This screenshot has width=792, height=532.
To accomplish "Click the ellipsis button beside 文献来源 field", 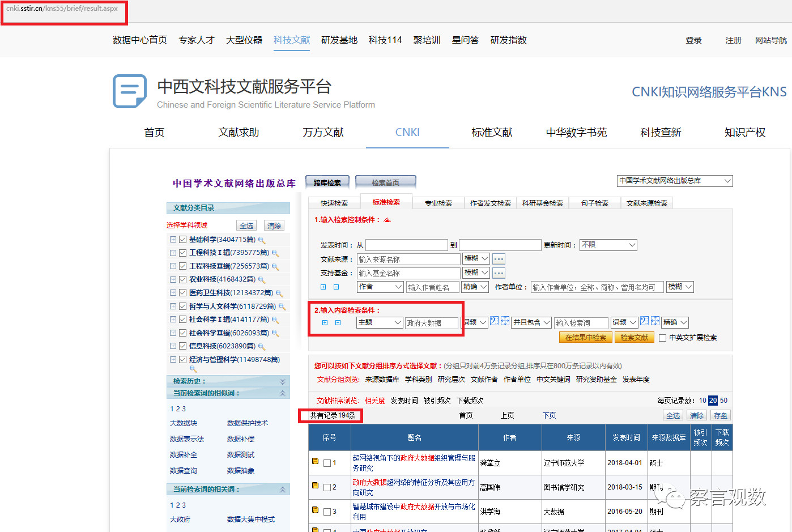I will pos(499,259).
